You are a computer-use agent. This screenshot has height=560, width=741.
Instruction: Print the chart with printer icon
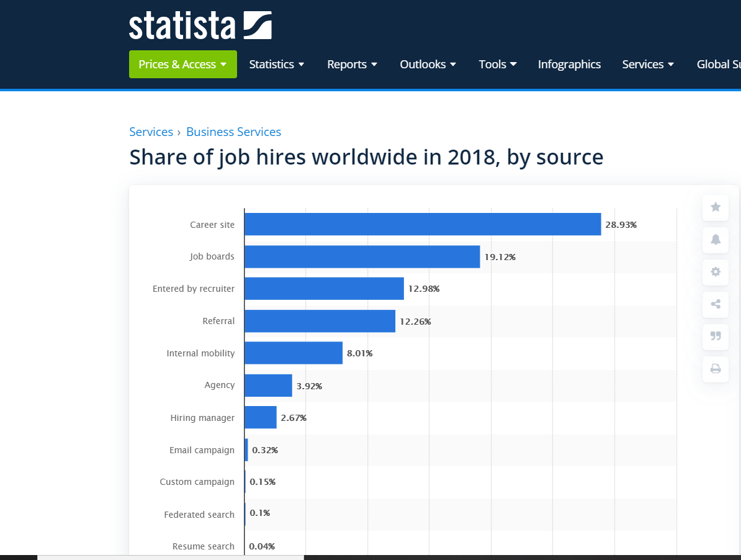coord(716,369)
